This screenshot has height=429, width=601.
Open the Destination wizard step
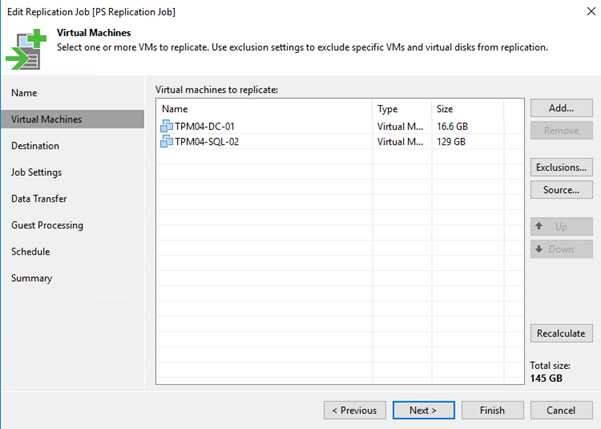click(35, 146)
